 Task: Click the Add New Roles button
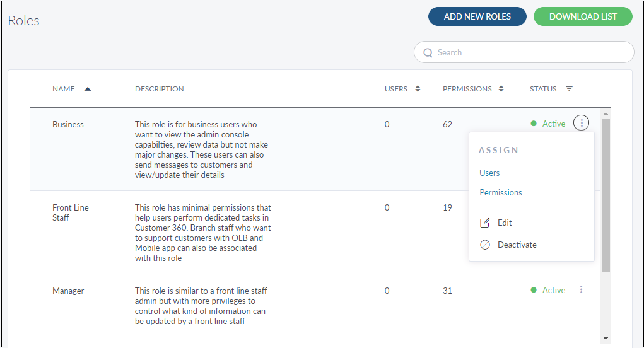(477, 16)
